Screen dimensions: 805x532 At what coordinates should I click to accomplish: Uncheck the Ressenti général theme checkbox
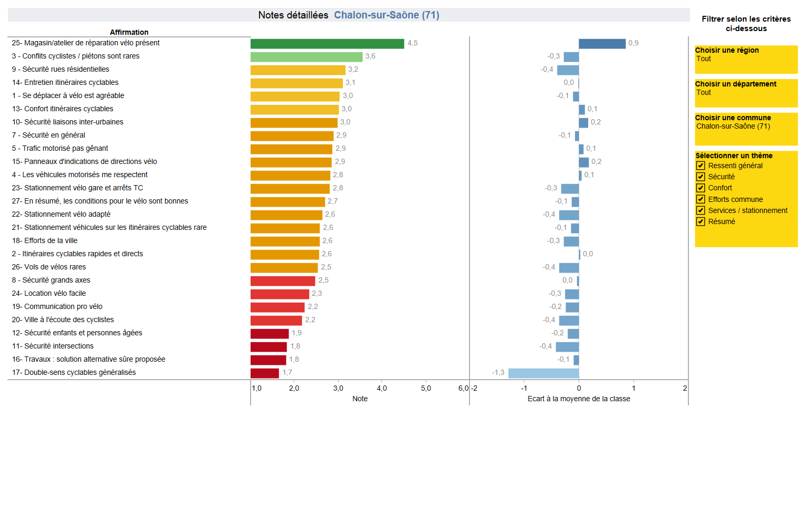click(701, 166)
